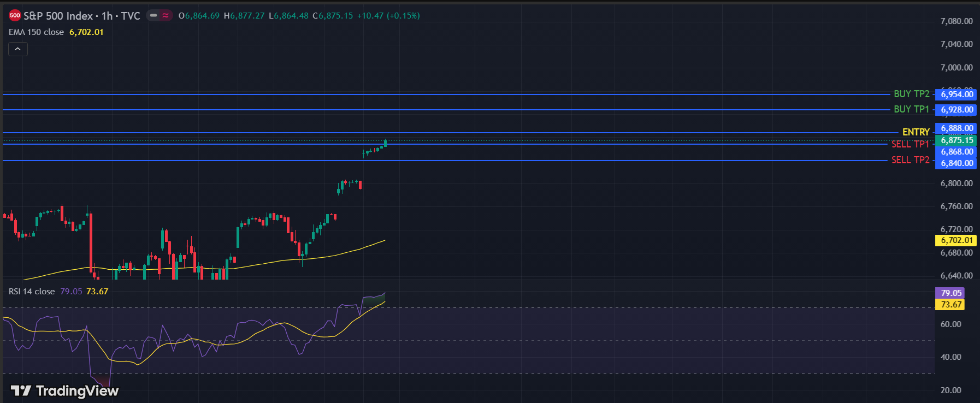Click the pink approximate-equal data icon

(166, 16)
